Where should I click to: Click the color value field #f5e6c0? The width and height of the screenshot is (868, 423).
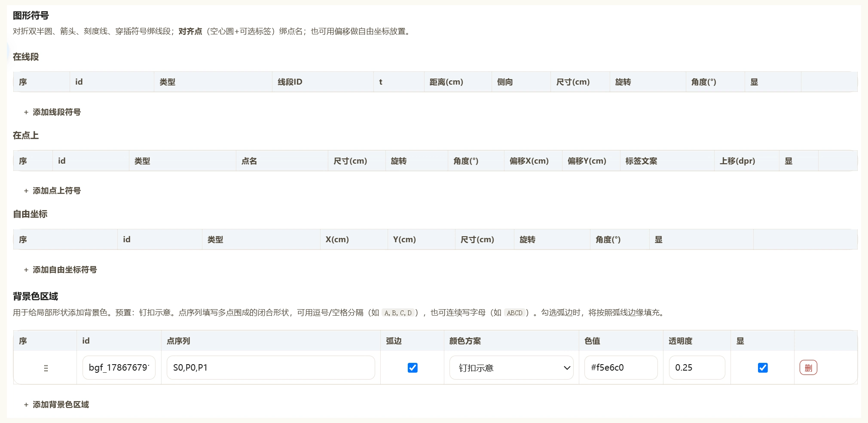click(621, 368)
